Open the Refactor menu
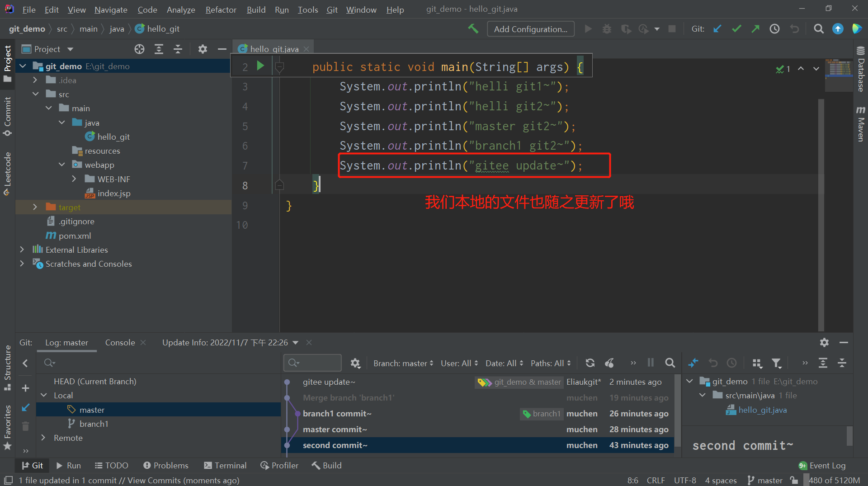 point(221,9)
